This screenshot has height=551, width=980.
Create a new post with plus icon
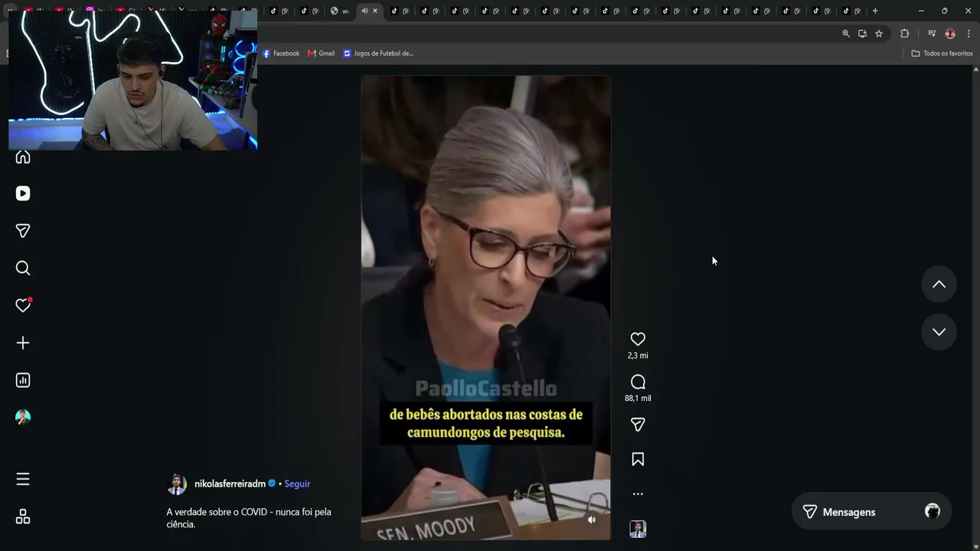pyautogui.click(x=23, y=343)
